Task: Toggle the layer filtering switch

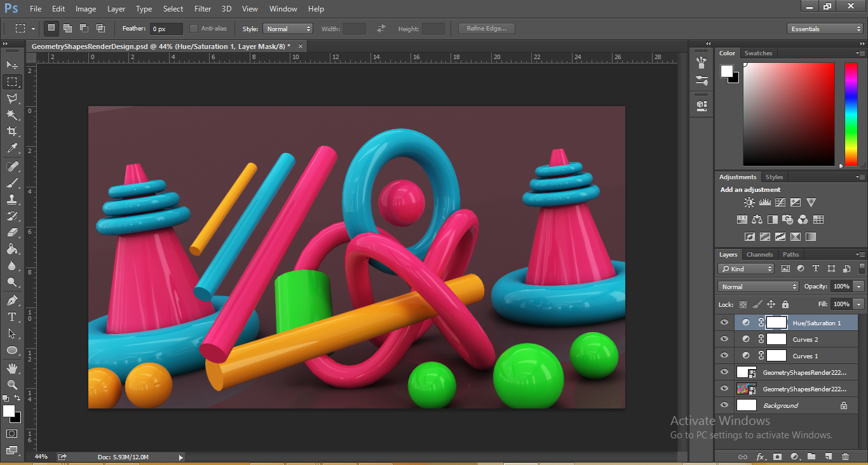Action: (x=862, y=269)
